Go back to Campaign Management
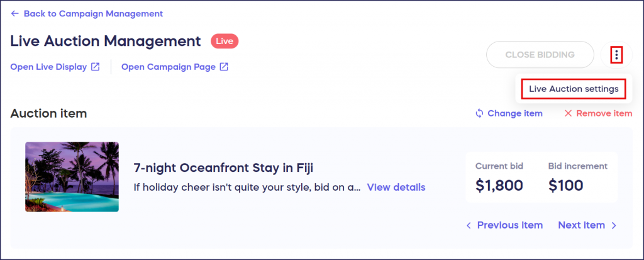Viewport: 644px width, 260px height. pyautogui.click(x=93, y=14)
